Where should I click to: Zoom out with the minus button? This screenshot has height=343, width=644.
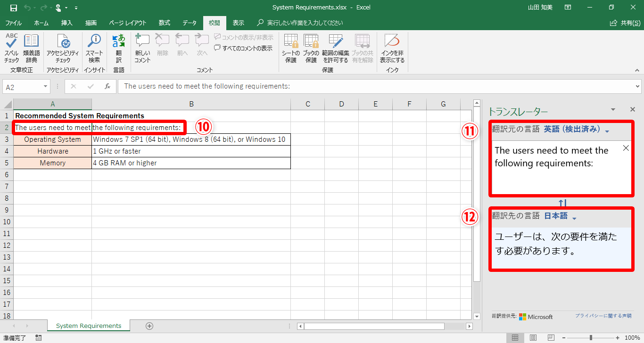coord(563,338)
